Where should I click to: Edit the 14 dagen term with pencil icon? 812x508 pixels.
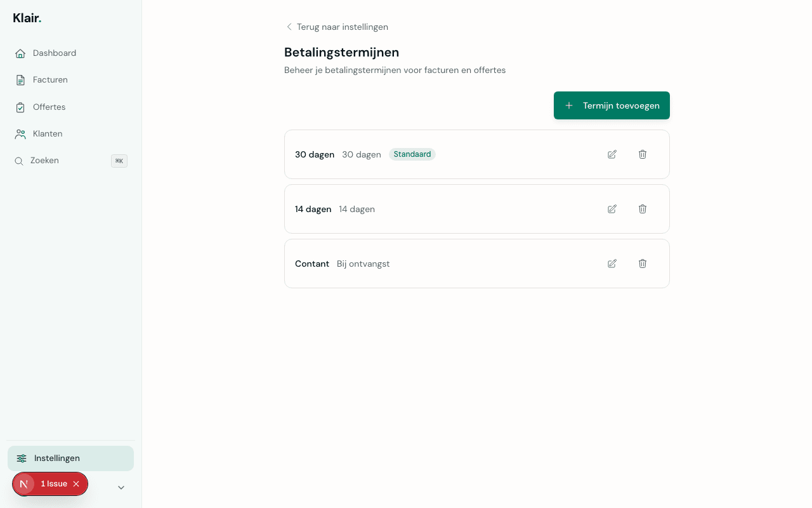(x=612, y=209)
